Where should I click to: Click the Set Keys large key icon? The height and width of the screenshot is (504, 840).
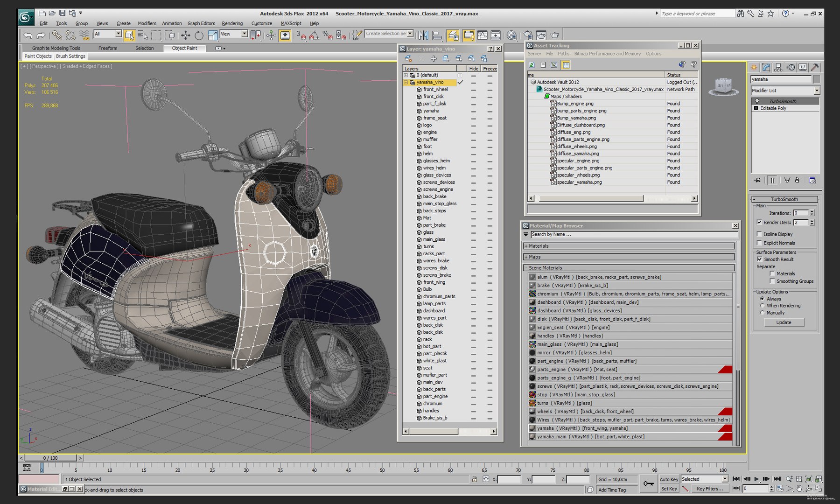[648, 483]
